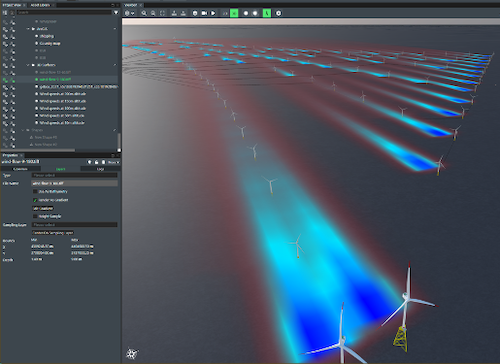Open viewport settings gear icon
500x364 pixels.
[278, 13]
